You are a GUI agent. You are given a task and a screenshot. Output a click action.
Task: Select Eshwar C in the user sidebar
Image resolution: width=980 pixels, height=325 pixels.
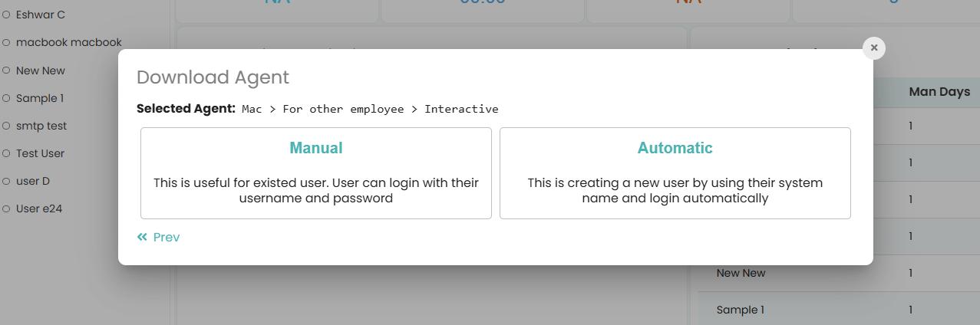point(40,15)
